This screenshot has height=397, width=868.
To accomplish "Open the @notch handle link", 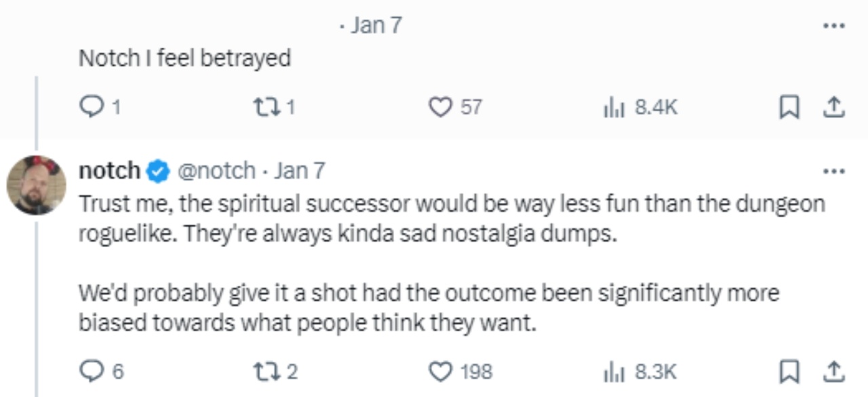I will pos(216,170).
